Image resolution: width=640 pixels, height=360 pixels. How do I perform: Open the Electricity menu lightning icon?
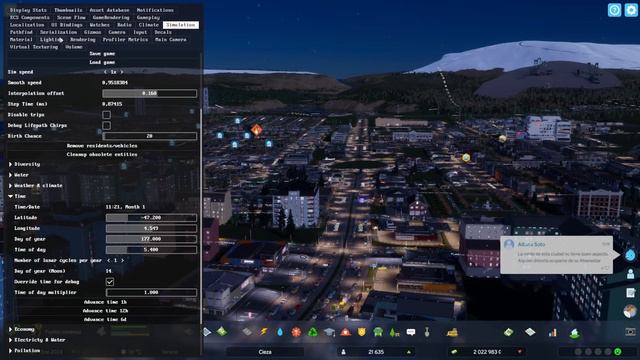[264, 332]
